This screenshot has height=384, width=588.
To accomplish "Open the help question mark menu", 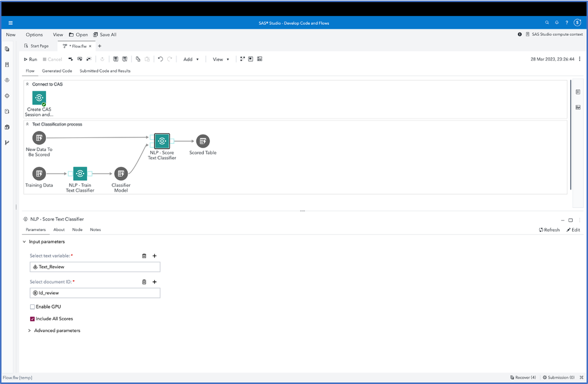I will pos(567,22).
